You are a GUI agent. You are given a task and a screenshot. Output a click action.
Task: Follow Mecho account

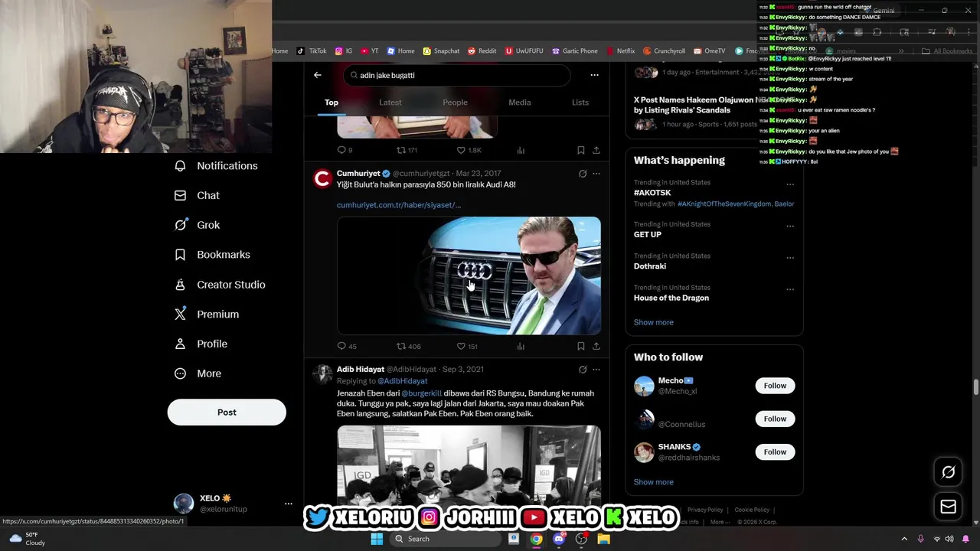click(x=775, y=386)
